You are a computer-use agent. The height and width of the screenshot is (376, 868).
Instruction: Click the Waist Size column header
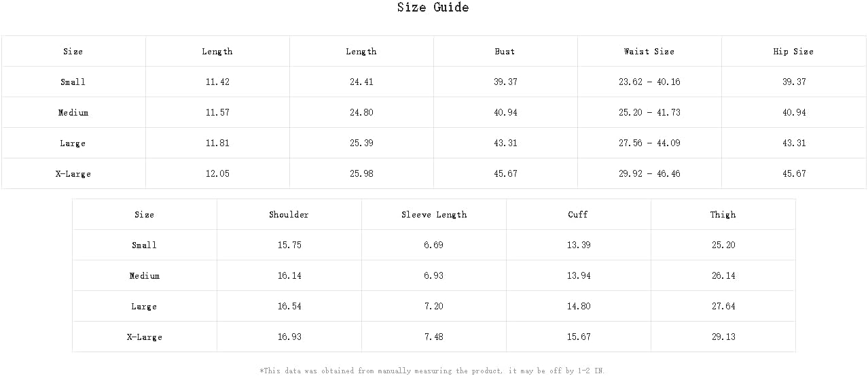click(649, 52)
